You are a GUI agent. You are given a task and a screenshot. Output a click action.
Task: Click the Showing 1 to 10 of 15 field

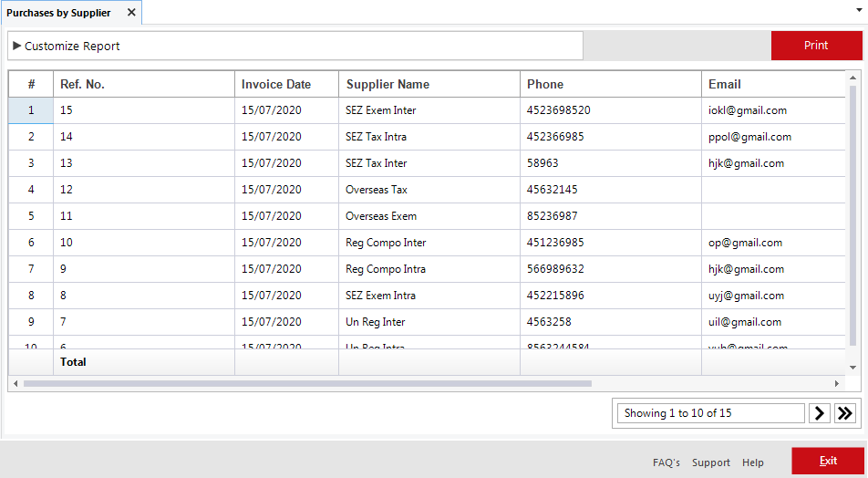click(x=710, y=413)
